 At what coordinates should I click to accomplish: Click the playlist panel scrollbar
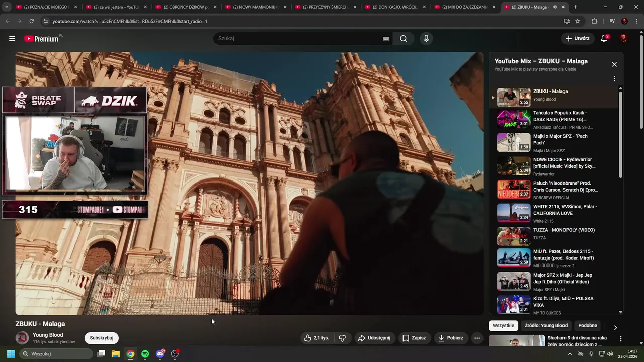(x=620, y=134)
